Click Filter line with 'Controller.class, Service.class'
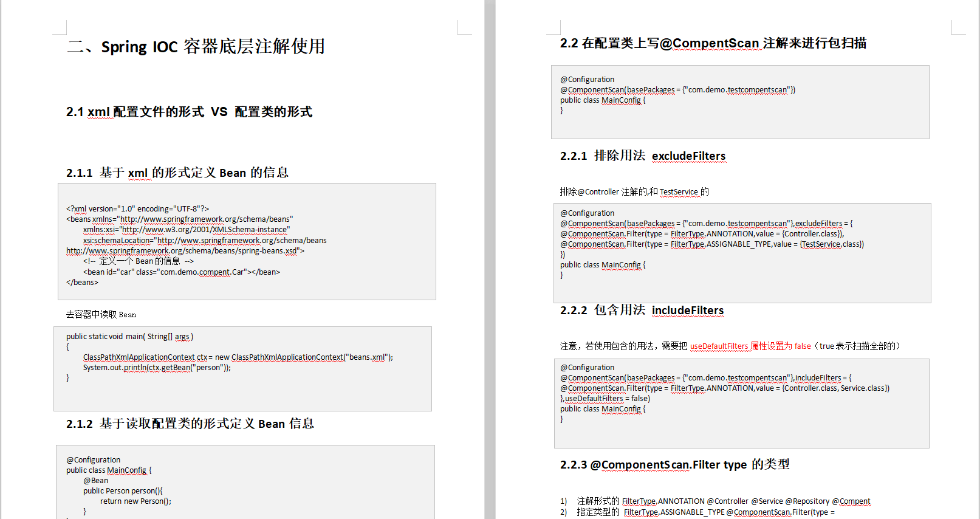980x519 pixels. point(725,388)
